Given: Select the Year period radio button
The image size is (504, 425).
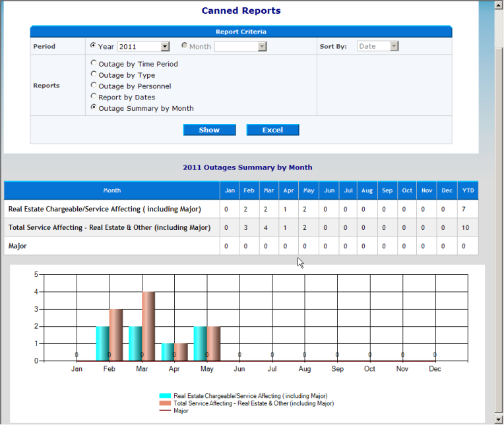Looking at the screenshot, I should (x=93, y=45).
